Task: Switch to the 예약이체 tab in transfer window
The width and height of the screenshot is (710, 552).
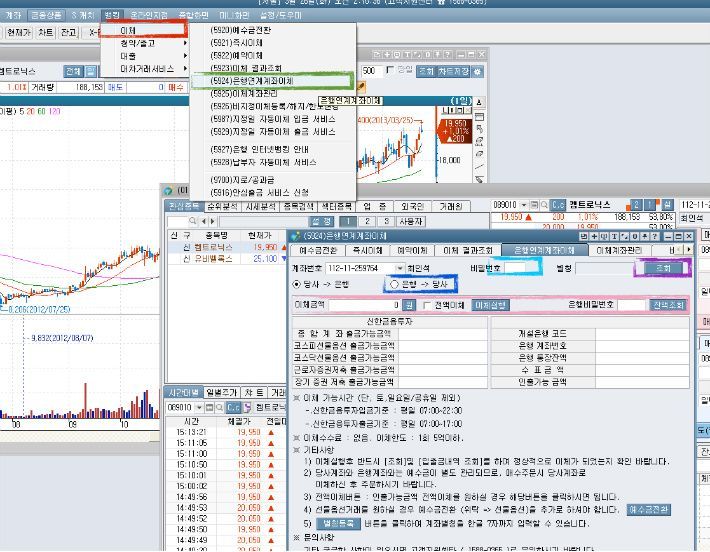Action: 412,250
